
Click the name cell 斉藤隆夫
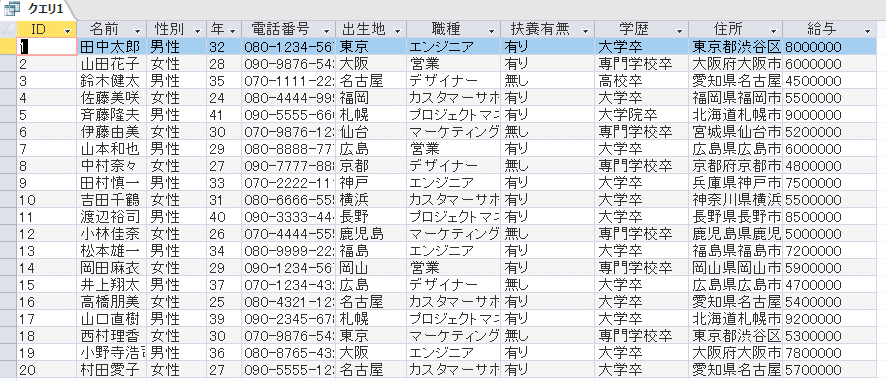coord(112,115)
